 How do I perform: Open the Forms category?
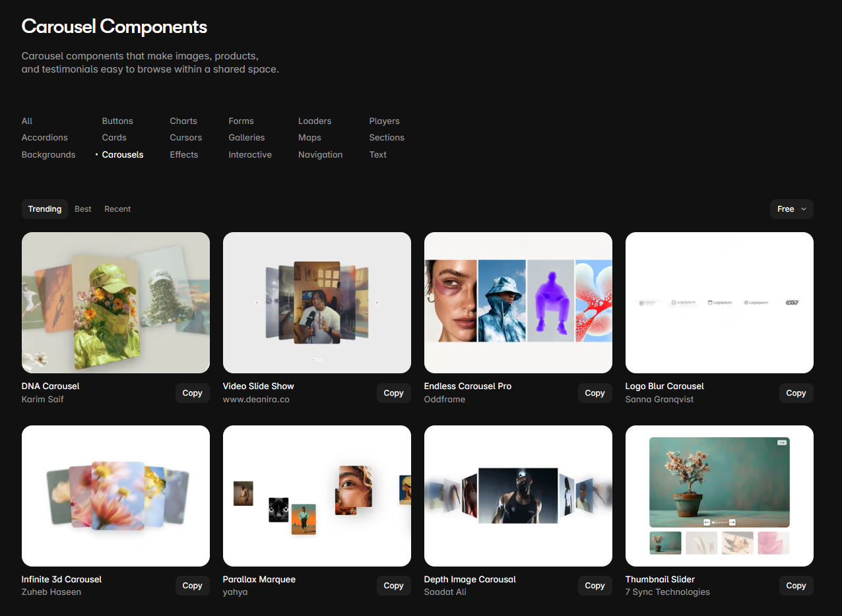point(242,121)
